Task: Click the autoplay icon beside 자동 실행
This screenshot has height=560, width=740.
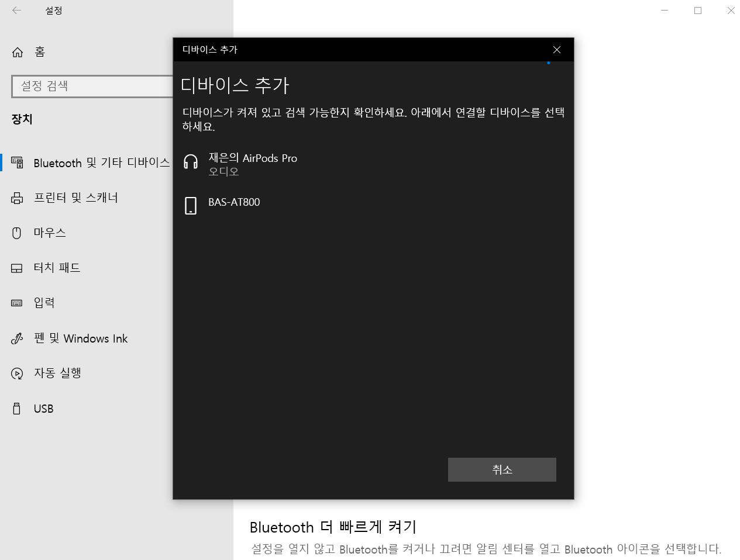Action: pos(17,374)
